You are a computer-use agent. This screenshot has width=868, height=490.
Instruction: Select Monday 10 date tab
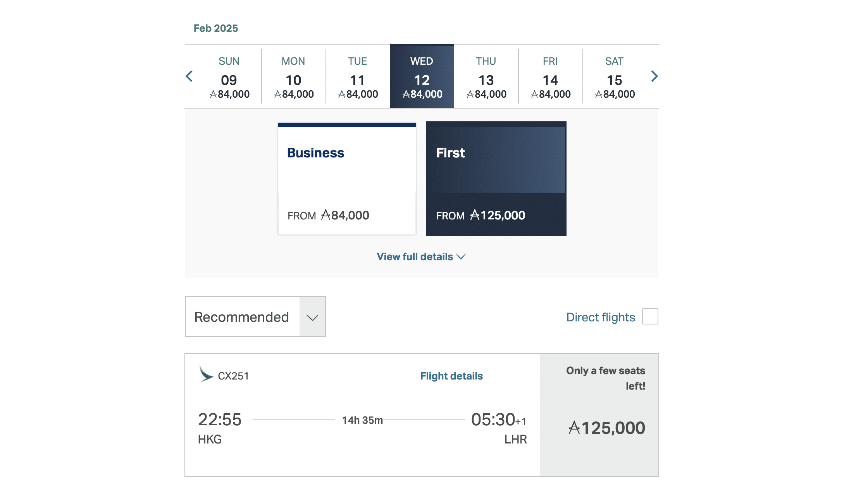(293, 77)
